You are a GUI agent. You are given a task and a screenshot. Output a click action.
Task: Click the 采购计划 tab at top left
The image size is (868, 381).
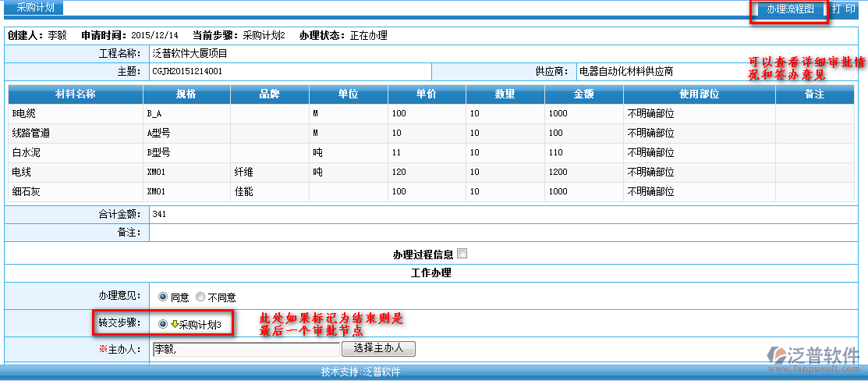[35, 8]
